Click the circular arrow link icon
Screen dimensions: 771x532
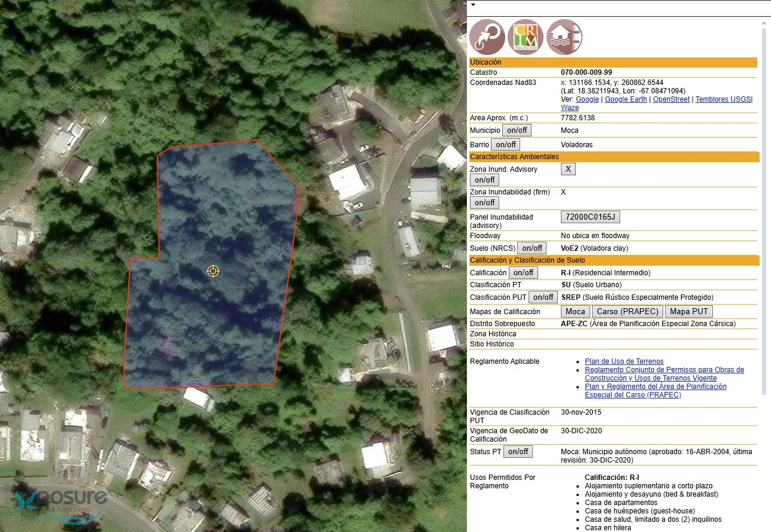pos(487,37)
